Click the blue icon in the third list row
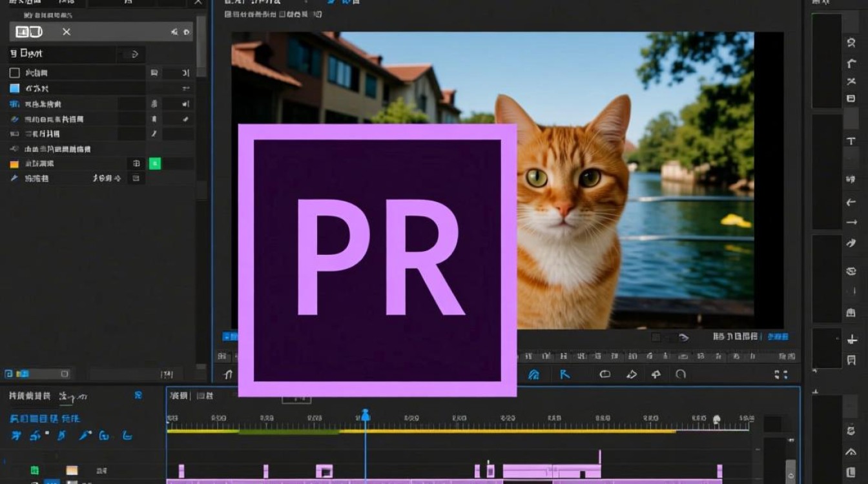 [14, 104]
